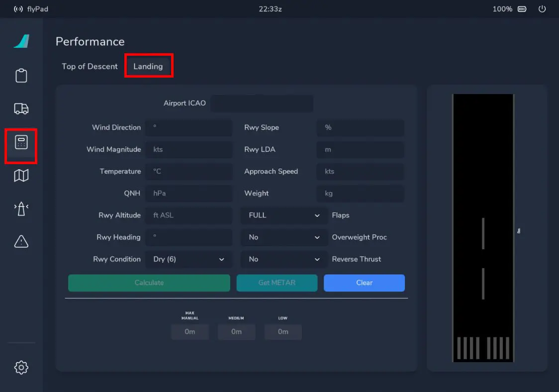
Task: Expand the Overweight Proc dropdown
Action: [284, 237]
